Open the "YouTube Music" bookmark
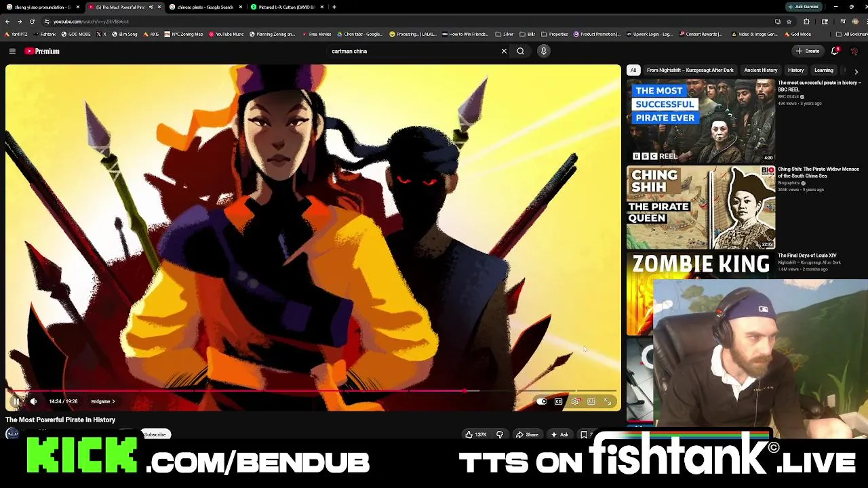 click(226, 34)
